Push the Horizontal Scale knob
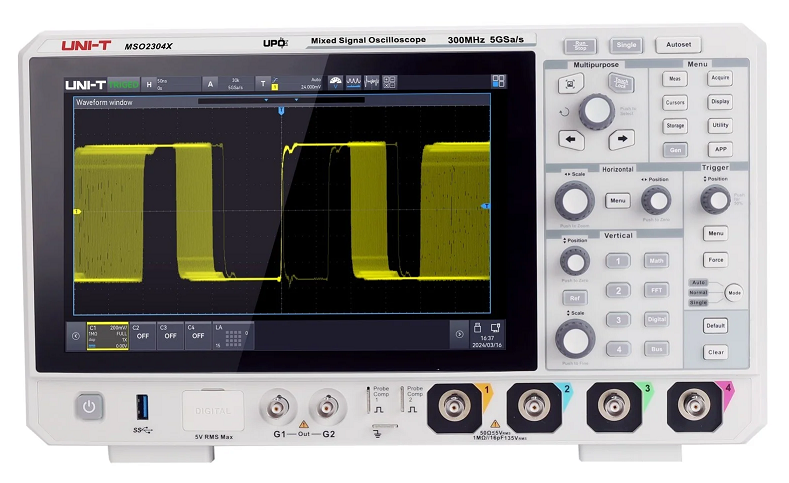Viewport: 789px width, 483px height. pos(575,201)
